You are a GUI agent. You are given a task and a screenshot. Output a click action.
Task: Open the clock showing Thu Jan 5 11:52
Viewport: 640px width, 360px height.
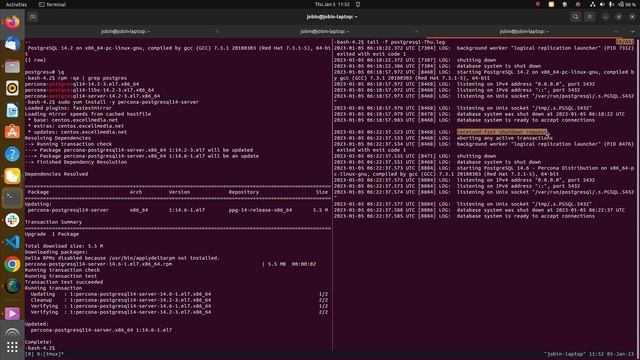[332, 4]
